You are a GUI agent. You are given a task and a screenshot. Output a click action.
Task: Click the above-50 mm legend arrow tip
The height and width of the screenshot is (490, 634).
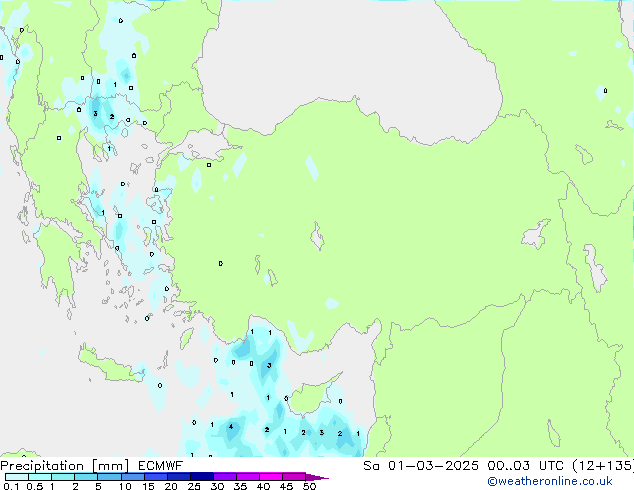(317, 477)
